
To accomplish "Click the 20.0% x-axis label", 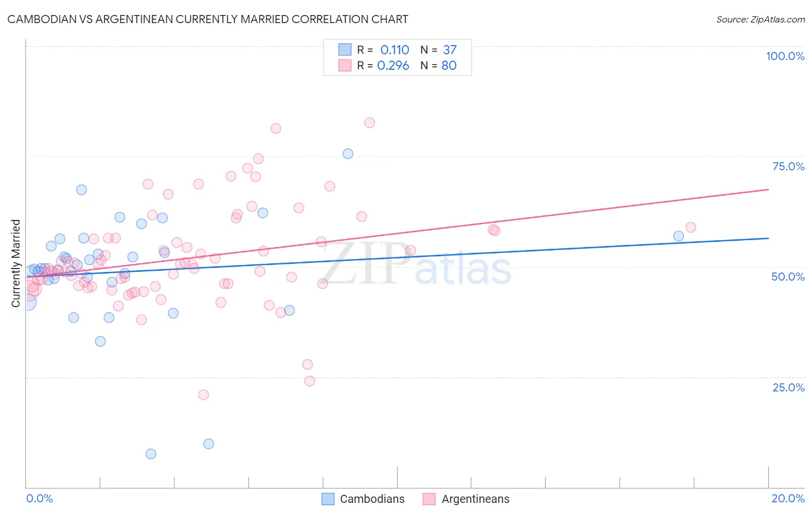I will pos(788,498).
